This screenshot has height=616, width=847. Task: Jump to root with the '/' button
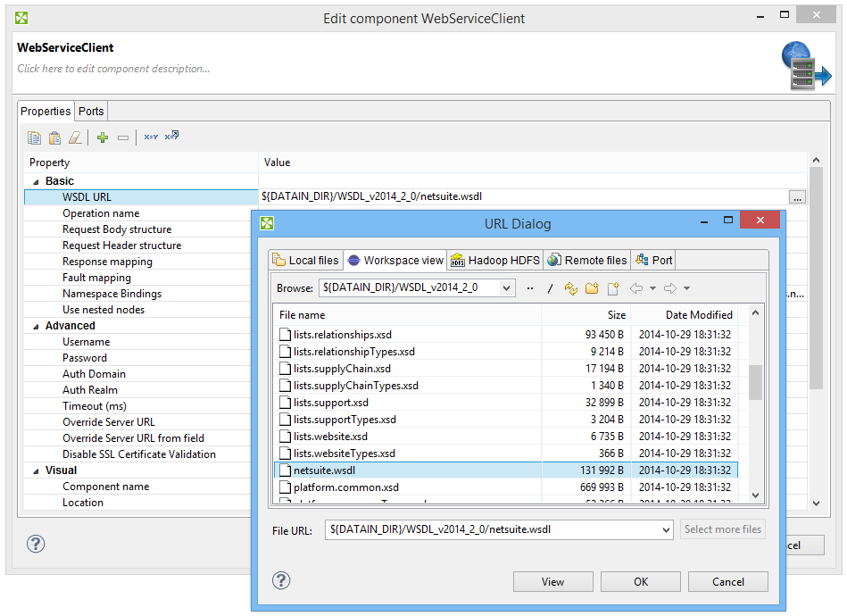(550, 288)
